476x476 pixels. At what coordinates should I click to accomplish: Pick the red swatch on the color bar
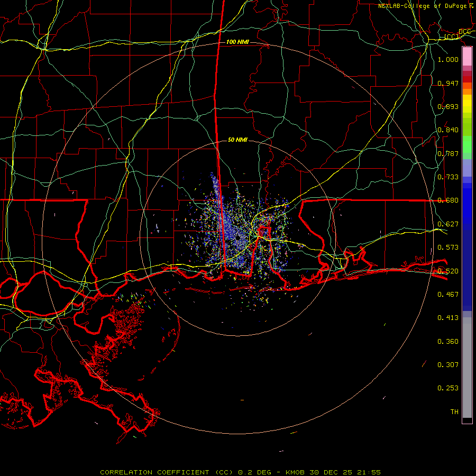[x=467, y=79]
